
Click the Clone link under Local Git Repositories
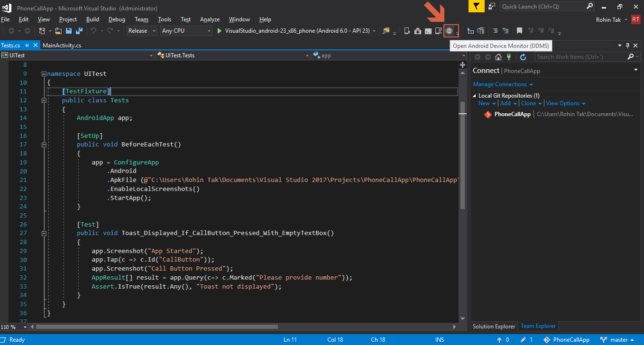tap(528, 103)
